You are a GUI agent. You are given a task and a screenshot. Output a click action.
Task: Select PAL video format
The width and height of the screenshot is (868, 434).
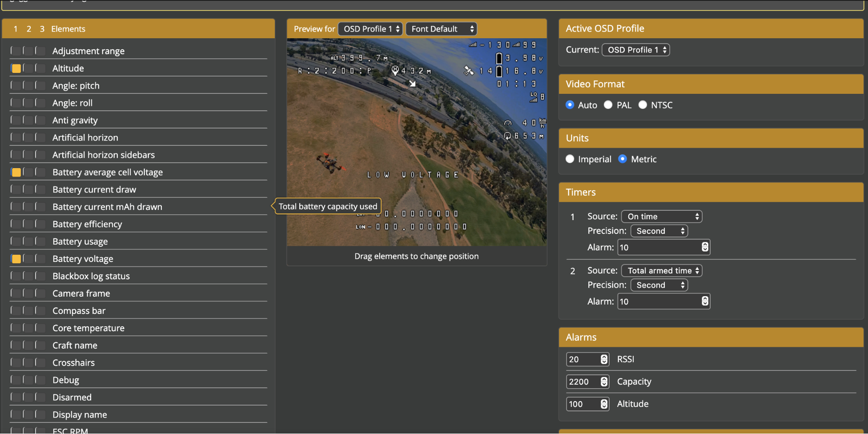608,105
